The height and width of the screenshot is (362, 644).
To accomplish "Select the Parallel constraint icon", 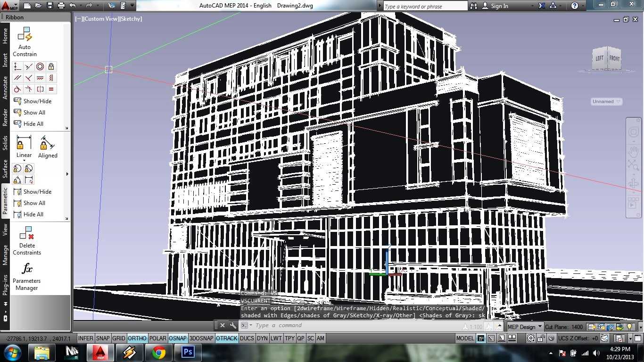I will pyautogui.click(x=17, y=78).
